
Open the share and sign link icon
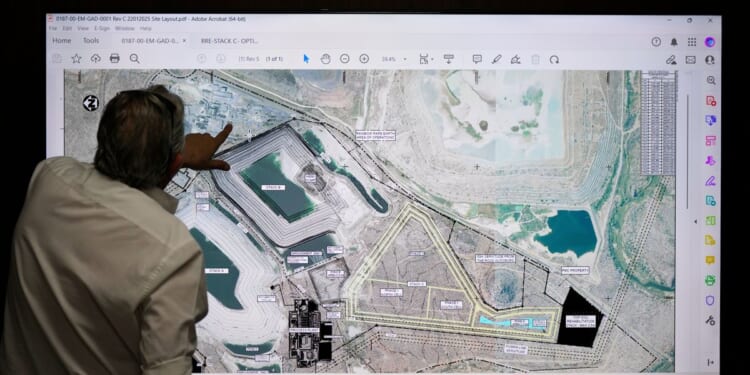[x=672, y=60]
